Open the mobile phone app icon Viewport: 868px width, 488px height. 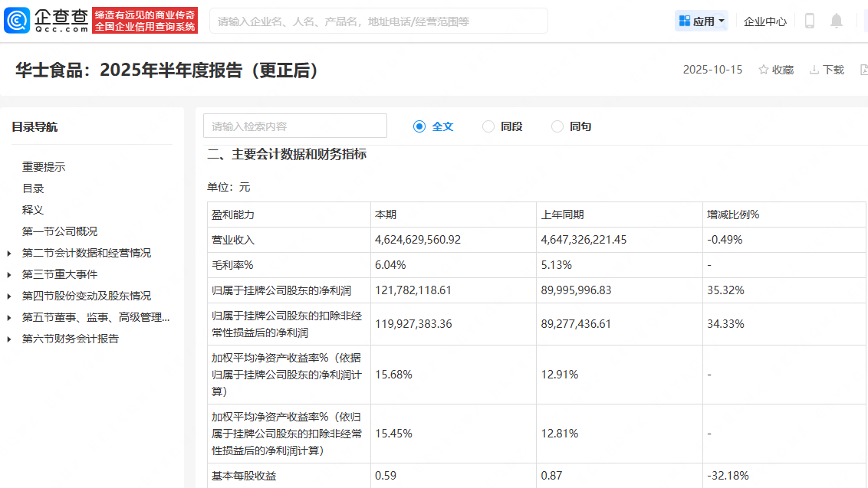pyautogui.click(x=809, y=21)
